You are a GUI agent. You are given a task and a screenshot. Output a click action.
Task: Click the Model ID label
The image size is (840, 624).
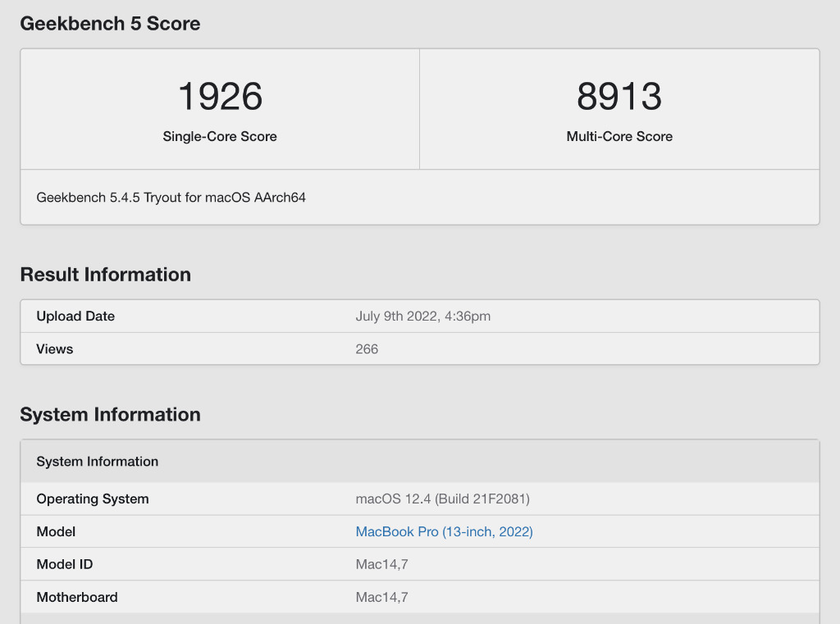[64, 564]
